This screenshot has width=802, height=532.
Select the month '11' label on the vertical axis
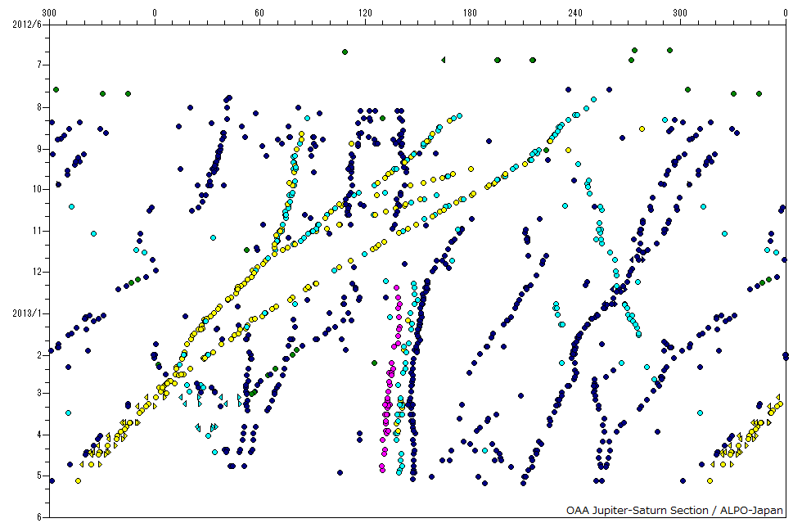pyautogui.click(x=38, y=231)
